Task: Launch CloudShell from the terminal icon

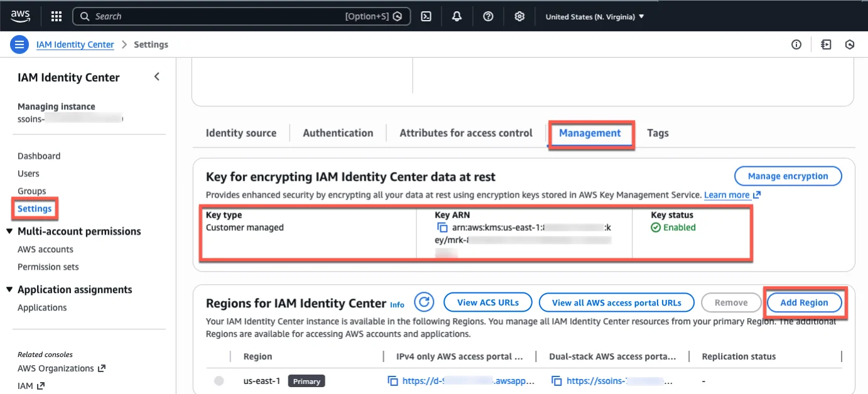Action: coord(426,16)
